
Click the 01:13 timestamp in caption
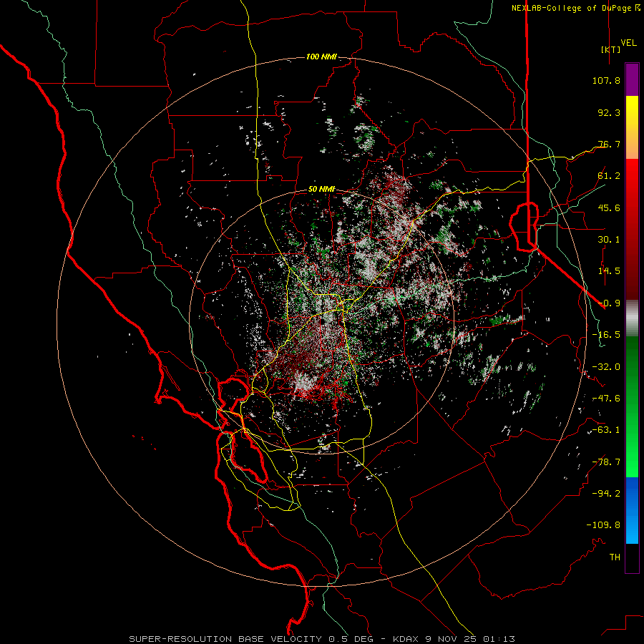pos(499,639)
